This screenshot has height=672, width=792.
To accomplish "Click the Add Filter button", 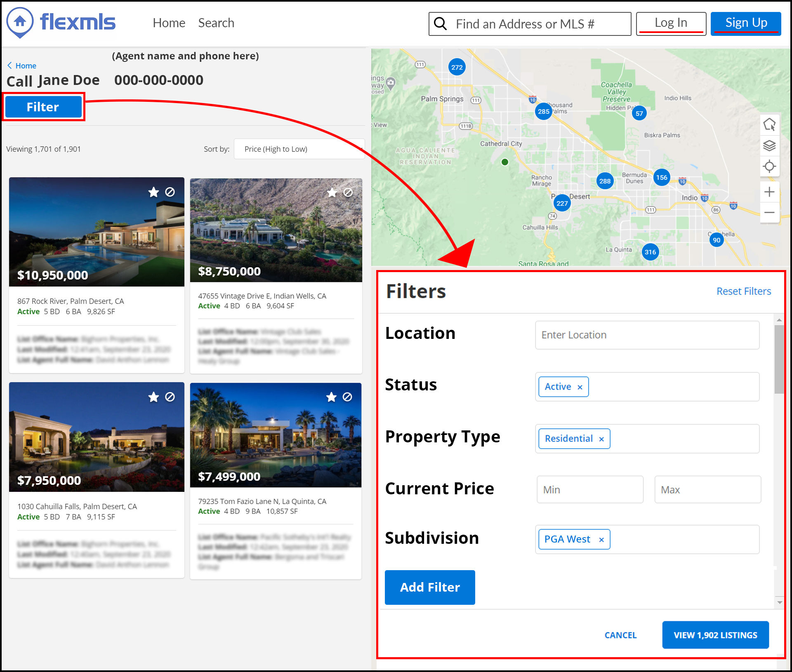I will 429,587.
